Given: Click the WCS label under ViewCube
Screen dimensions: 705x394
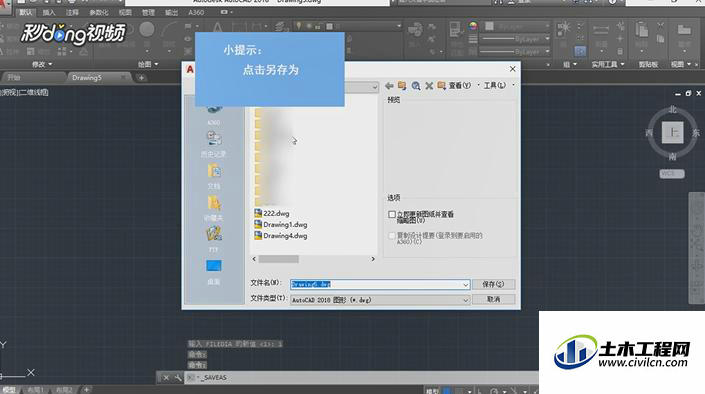Looking at the screenshot, I should click(x=672, y=174).
